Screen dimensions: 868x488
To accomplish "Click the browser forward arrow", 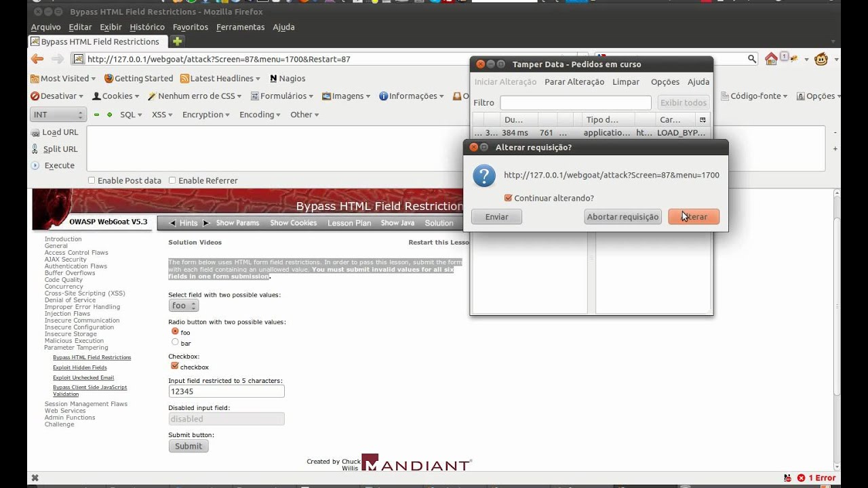I will 58,59.
